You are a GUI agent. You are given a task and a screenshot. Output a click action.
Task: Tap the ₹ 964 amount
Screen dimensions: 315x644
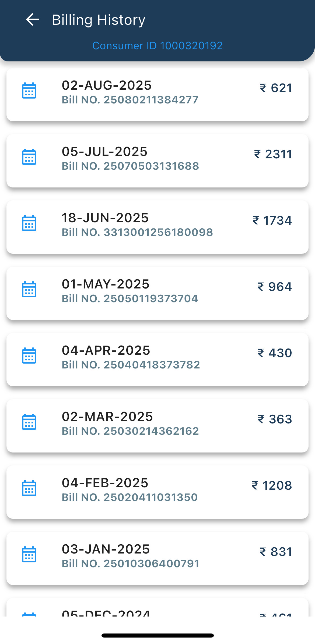click(275, 287)
